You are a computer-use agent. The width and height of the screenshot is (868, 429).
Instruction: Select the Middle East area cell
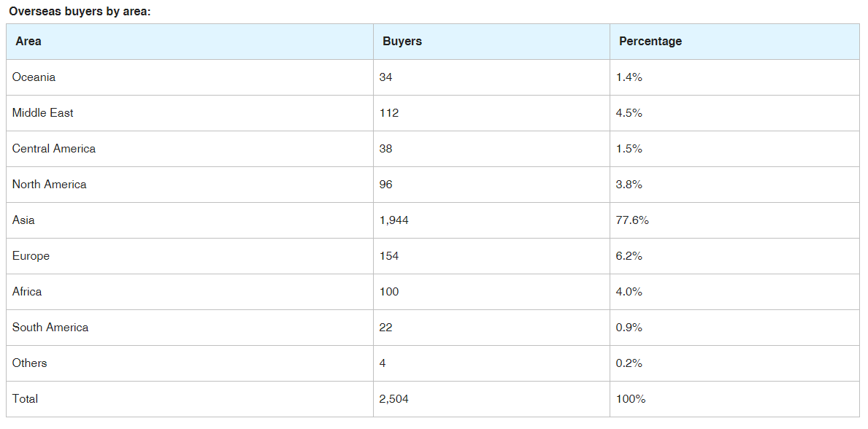pos(43,113)
